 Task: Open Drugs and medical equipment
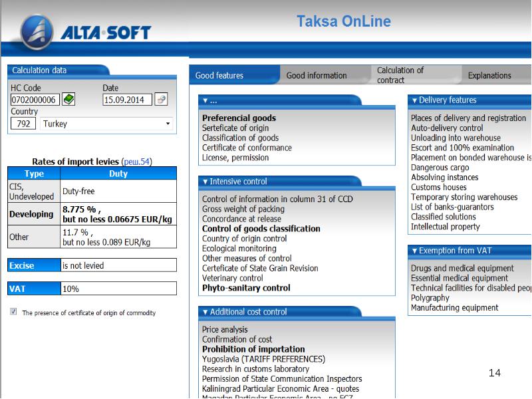pos(462,268)
